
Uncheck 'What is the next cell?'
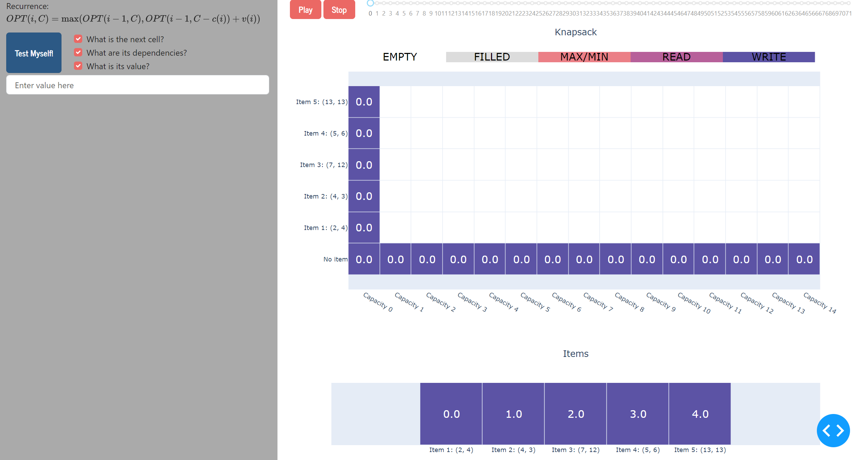click(x=78, y=39)
